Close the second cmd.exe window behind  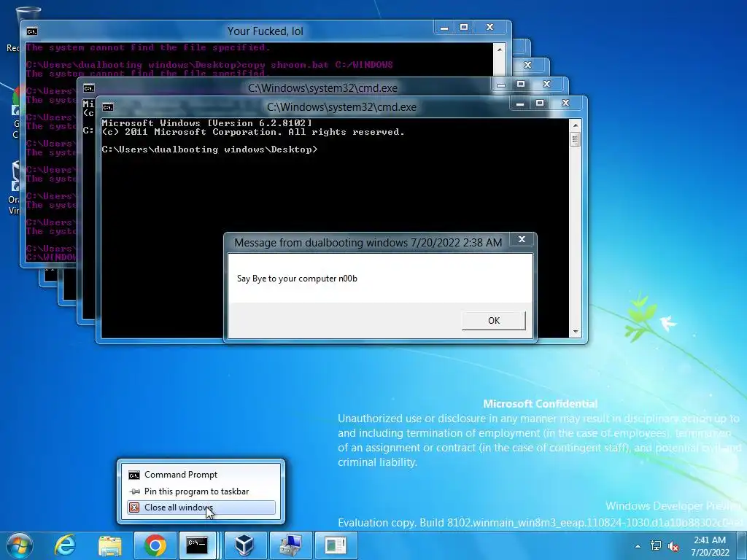(x=546, y=85)
